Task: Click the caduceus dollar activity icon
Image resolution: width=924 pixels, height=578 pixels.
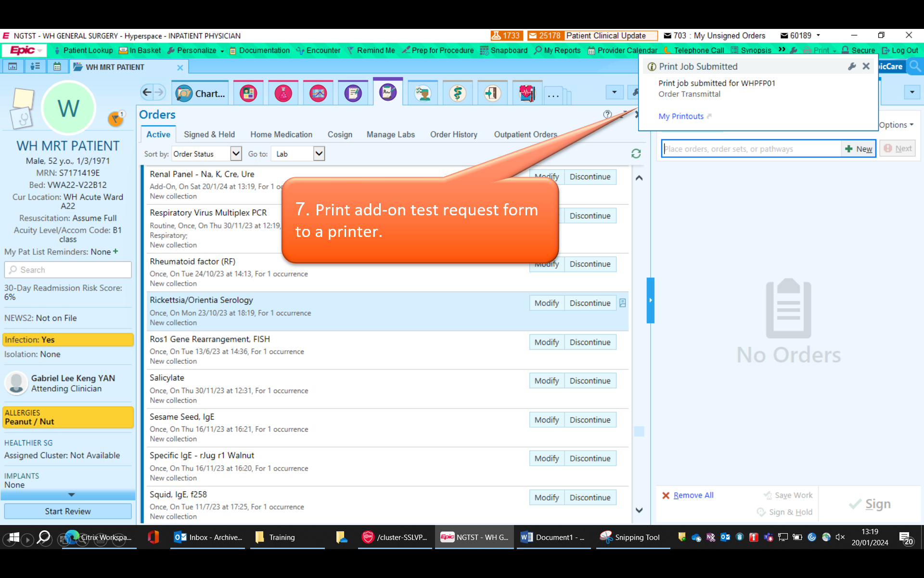Action: click(457, 93)
